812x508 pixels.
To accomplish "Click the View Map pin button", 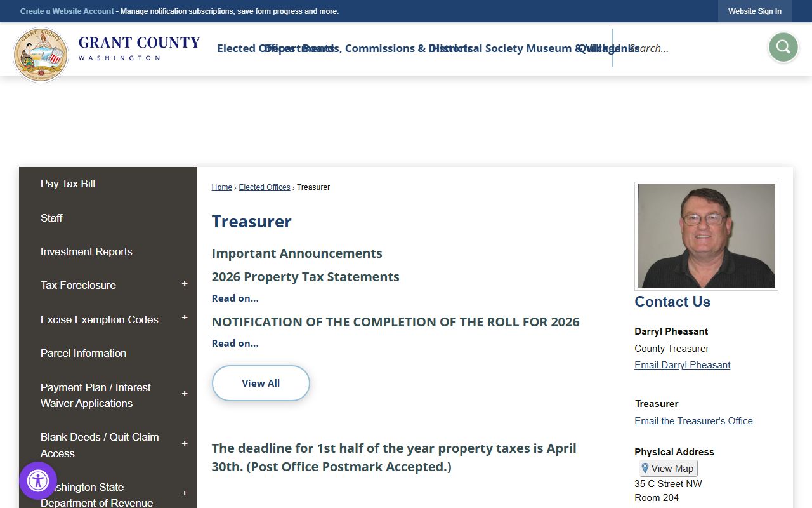I will coord(668,469).
